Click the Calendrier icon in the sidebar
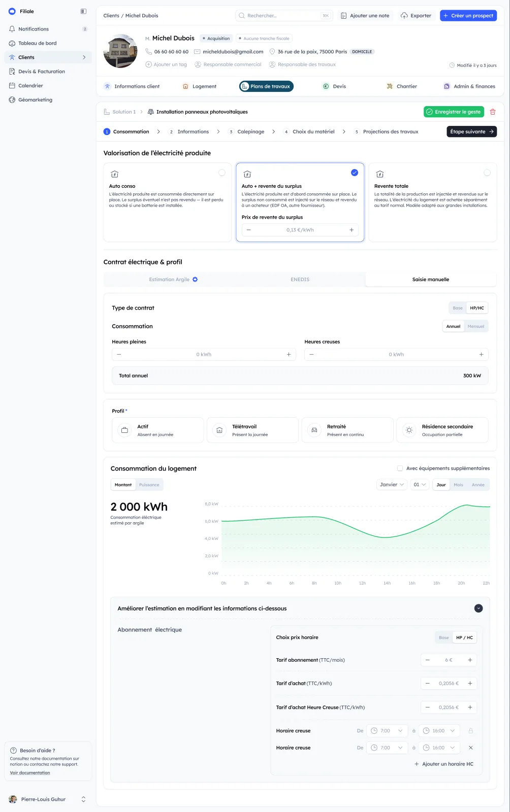Image resolution: width=510 pixels, height=812 pixels. tap(12, 86)
